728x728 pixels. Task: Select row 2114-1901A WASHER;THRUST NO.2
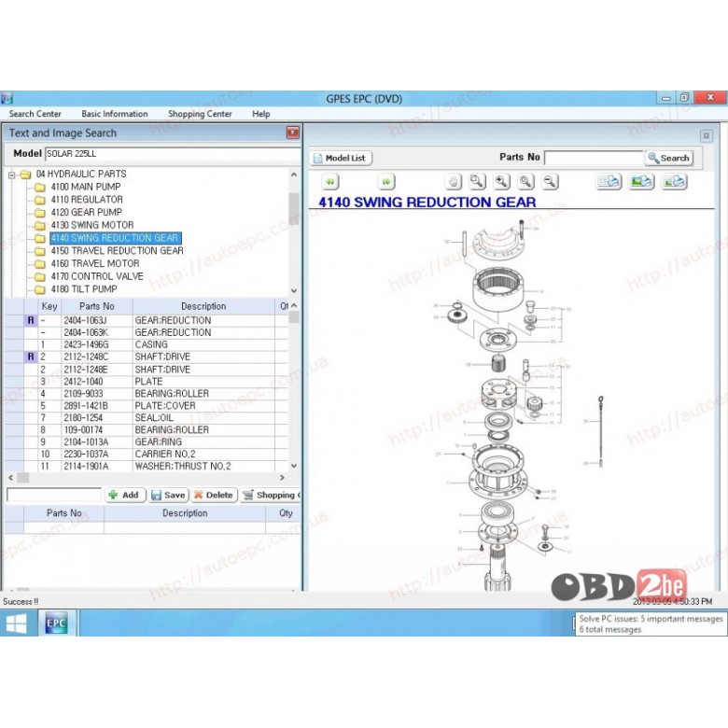(x=147, y=466)
